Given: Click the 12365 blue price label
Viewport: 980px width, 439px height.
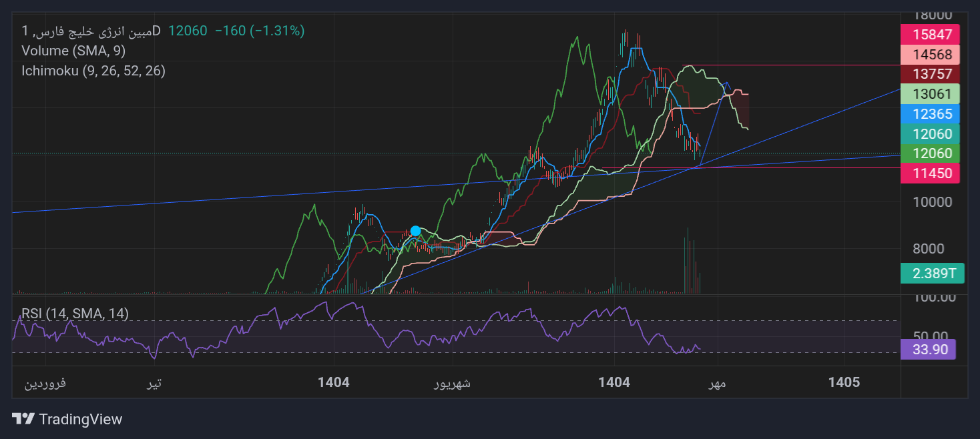Looking at the screenshot, I should [930, 113].
